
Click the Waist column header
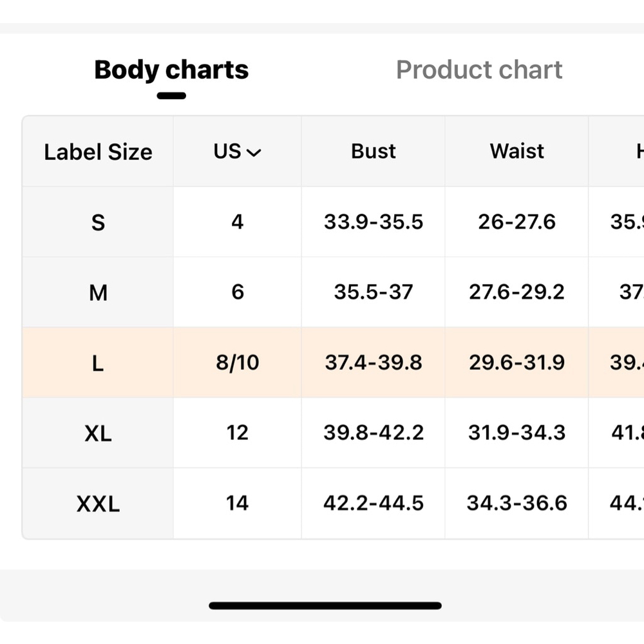pyautogui.click(x=516, y=151)
